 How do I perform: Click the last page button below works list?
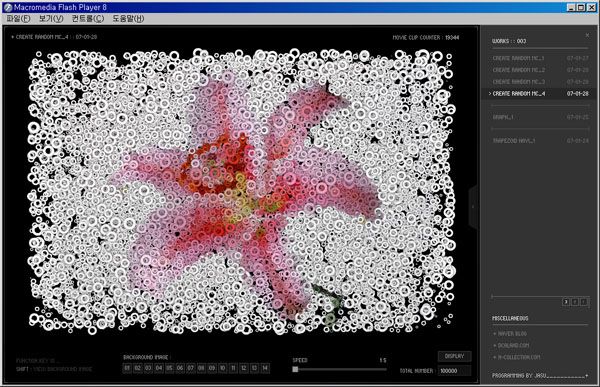[x=584, y=302]
